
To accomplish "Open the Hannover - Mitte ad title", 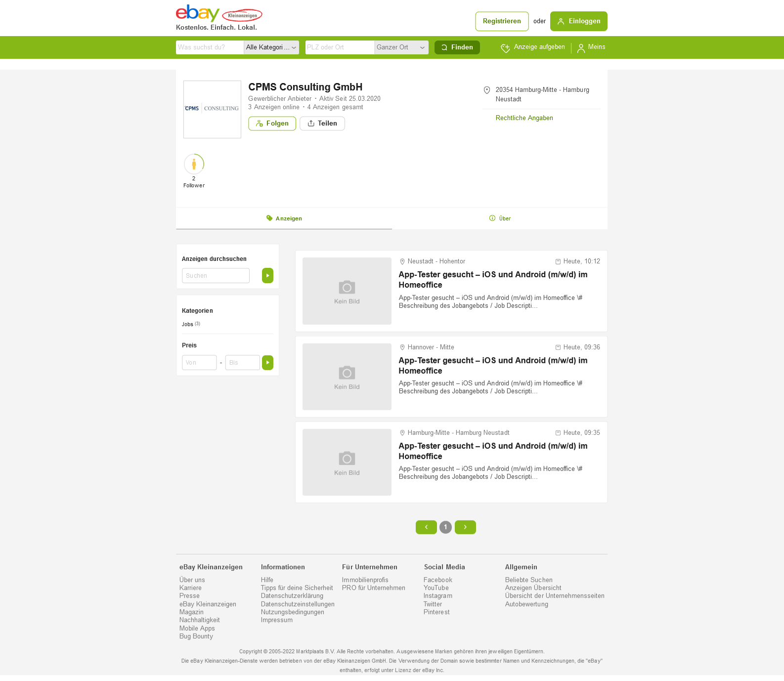I will click(493, 366).
